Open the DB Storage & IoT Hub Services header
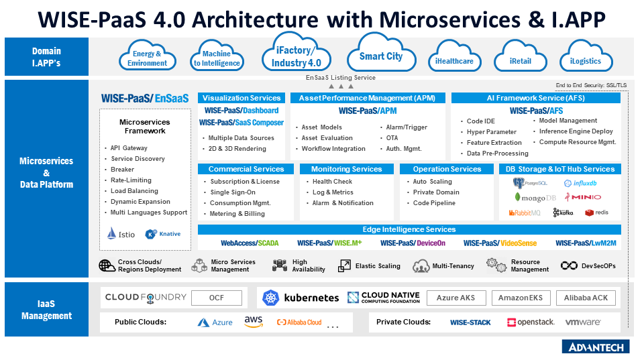This screenshot has height=362, width=644. pos(560,169)
